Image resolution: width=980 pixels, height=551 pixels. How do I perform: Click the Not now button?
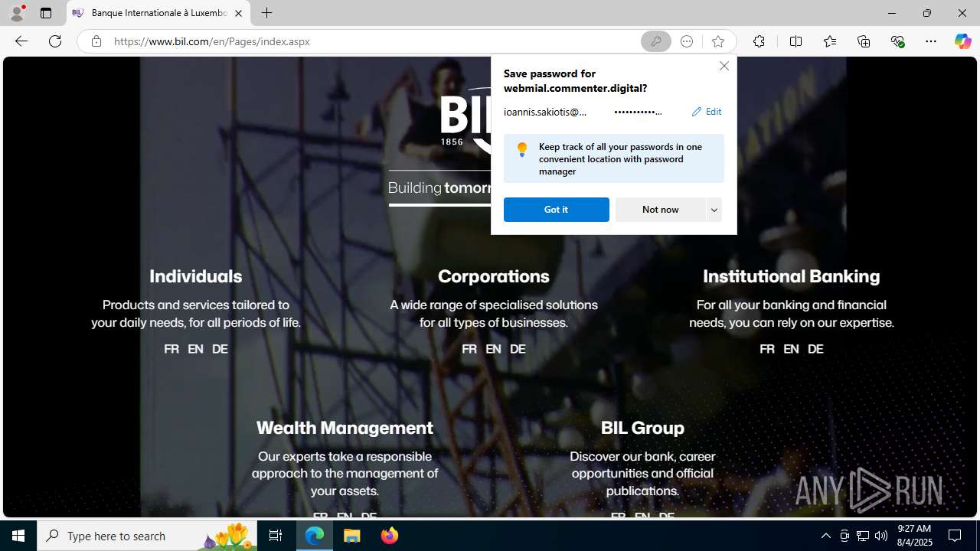[x=660, y=210]
